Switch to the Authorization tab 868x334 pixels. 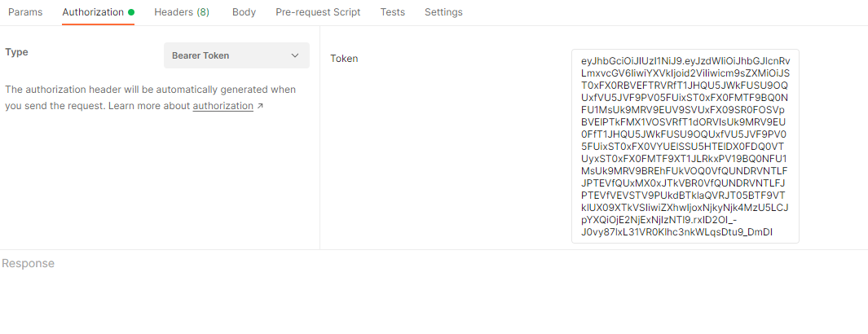[93, 12]
